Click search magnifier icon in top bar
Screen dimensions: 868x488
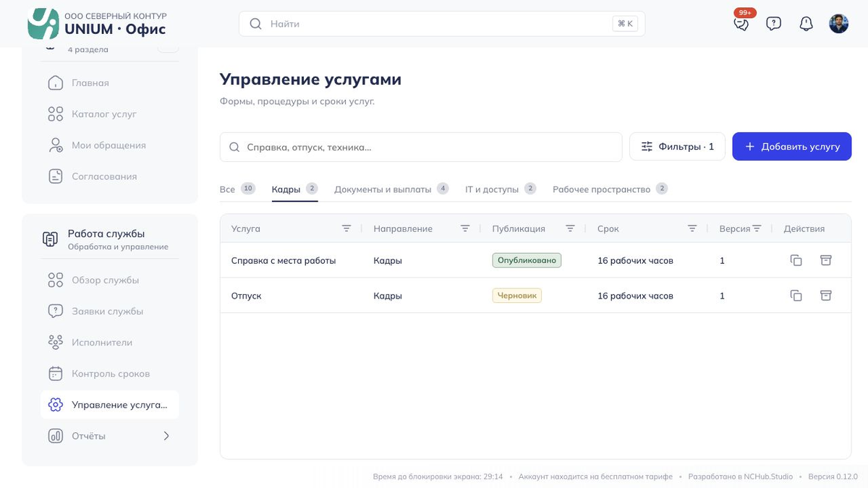point(255,24)
